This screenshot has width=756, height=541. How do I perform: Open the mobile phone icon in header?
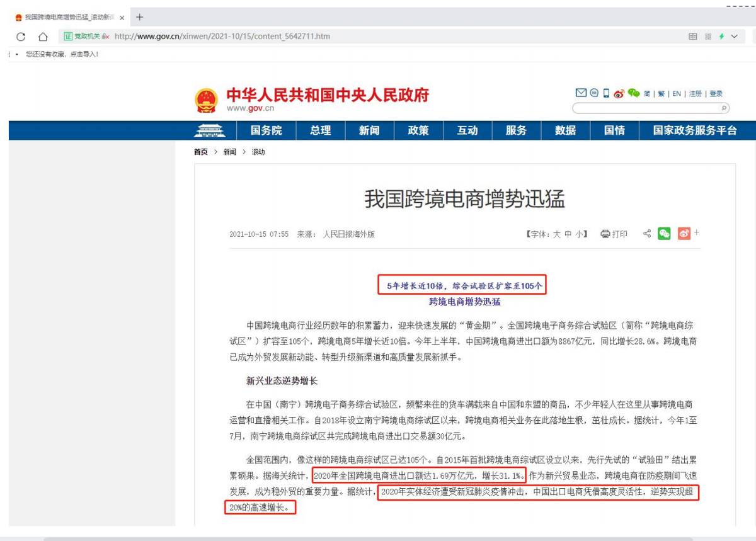point(606,93)
